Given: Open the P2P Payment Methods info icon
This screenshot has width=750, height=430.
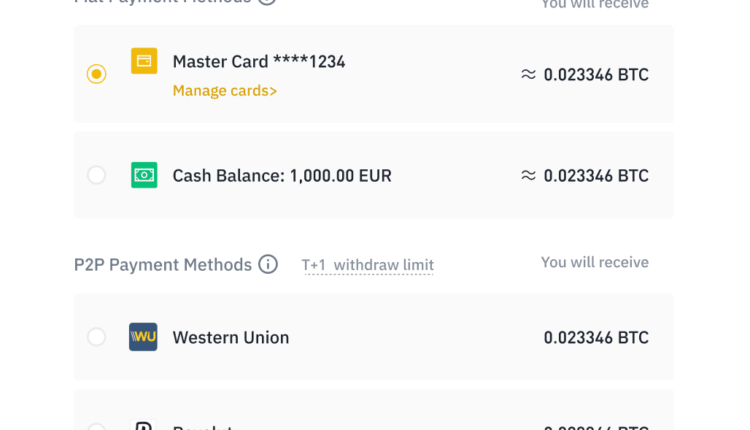Looking at the screenshot, I should (268, 265).
